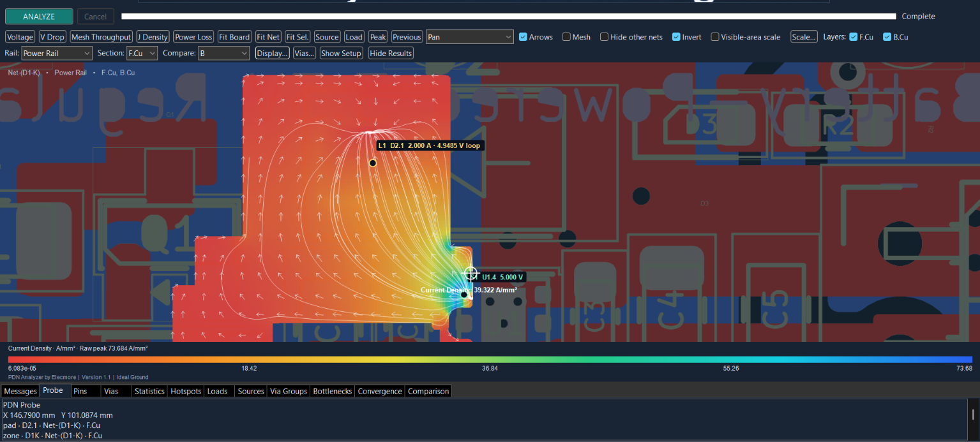Show Mesh Throughput view
Image resolution: width=980 pixels, height=442 pixels.
[102, 37]
